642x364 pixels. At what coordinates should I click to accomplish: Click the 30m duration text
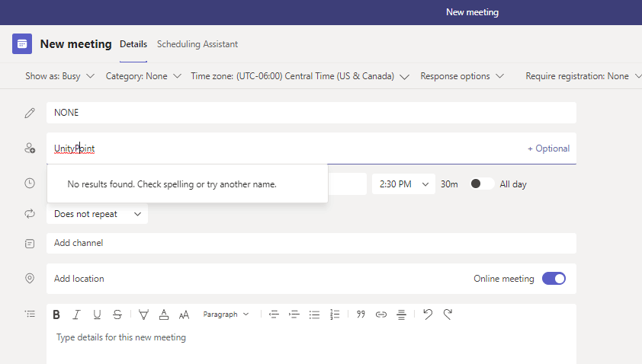(x=449, y=184)
